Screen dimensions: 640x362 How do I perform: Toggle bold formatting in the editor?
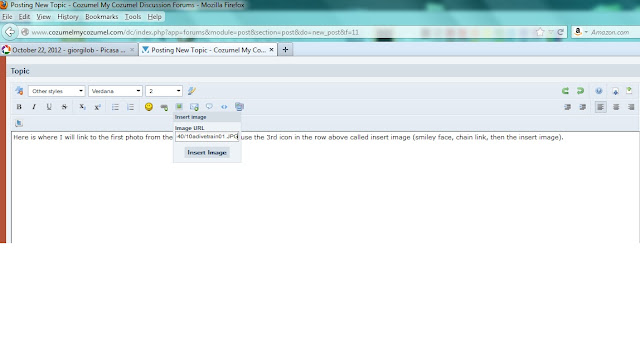click(x=19, y=107)
